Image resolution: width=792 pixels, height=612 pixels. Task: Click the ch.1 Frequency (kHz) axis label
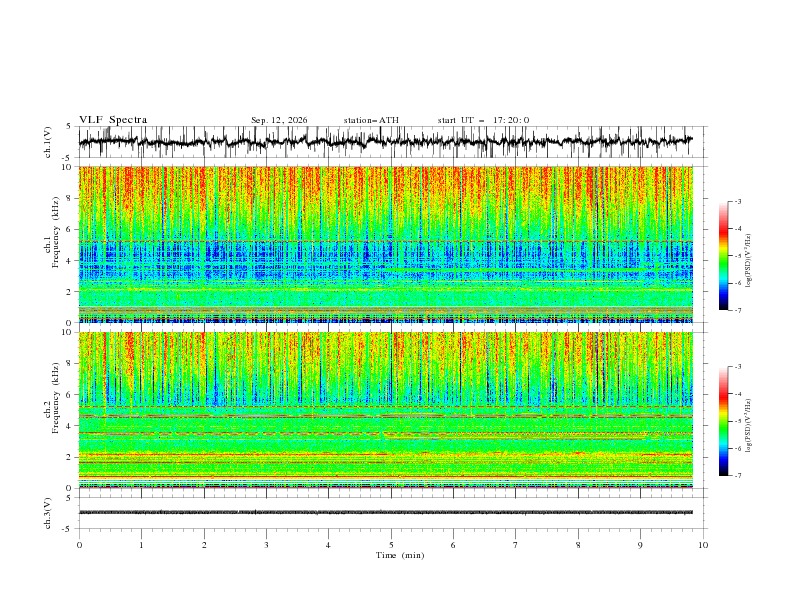point(51,244)
